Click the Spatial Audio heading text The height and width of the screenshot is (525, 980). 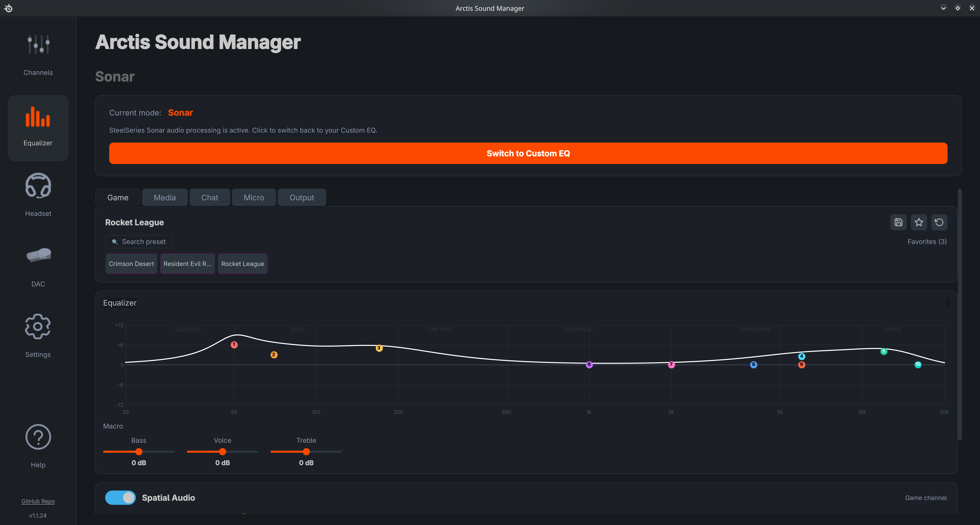(168, 498)
